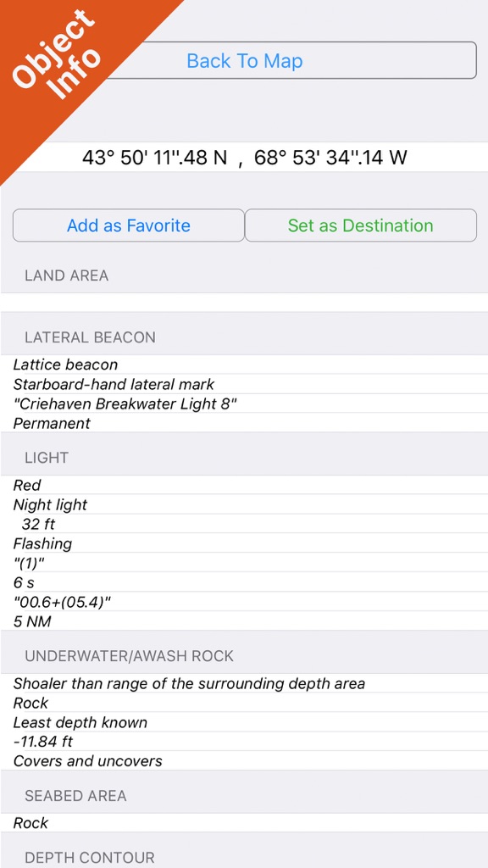Select the Night light row
488x868 pixels.
[x=244, y=505]
